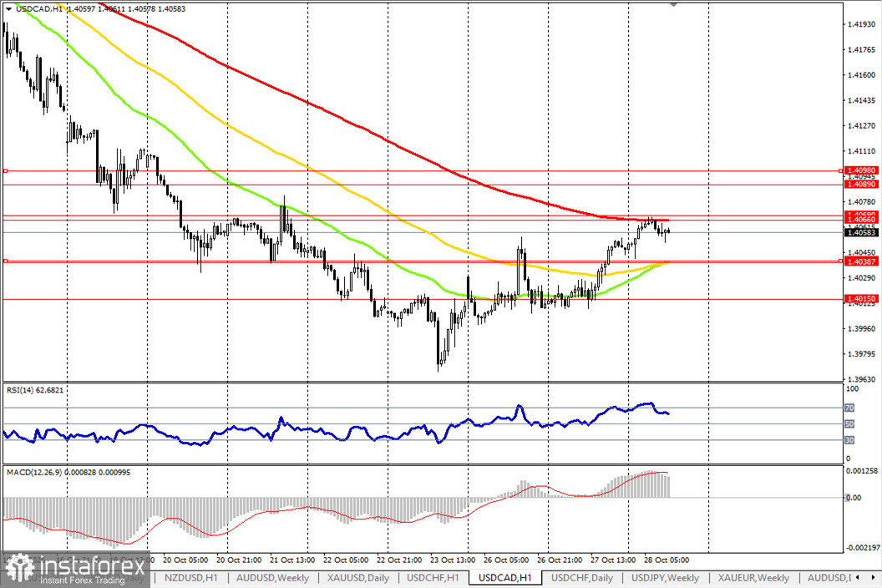This screenshot has height=588, width=882.
Task: Click the 20 Oct 05:00 time label
Action: tap(185, 560)
